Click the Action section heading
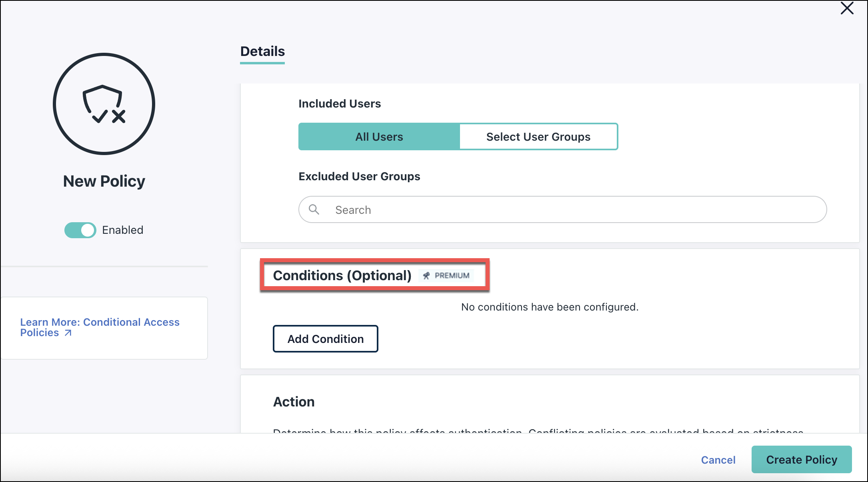868x482 pixels. click(x=294, y=402)
